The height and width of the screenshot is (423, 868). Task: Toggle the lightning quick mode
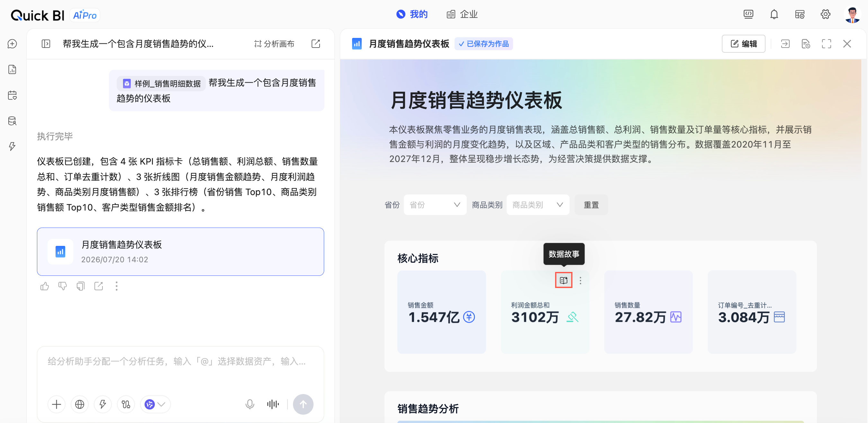coord(103,404)
